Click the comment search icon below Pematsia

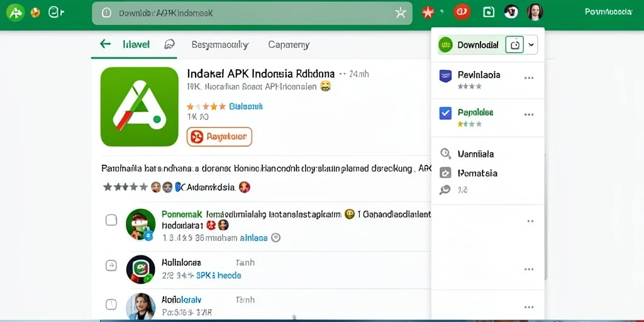pyautogui.click(x=445, y=190)
